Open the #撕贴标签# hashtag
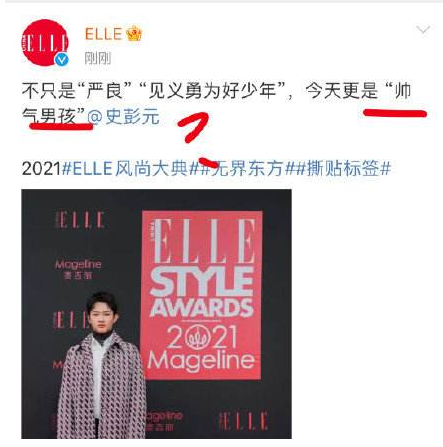This screenshot has height=447, width=443. point(343,168)
